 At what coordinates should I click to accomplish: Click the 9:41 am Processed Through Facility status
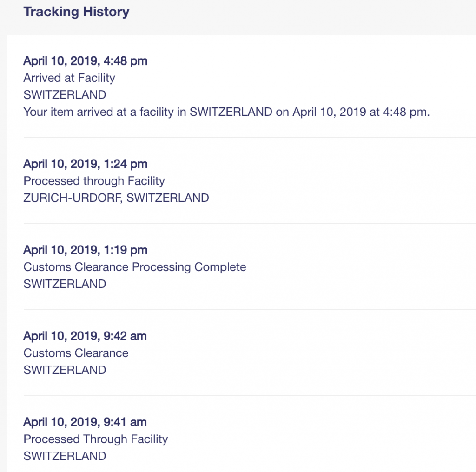coord(96,439)
